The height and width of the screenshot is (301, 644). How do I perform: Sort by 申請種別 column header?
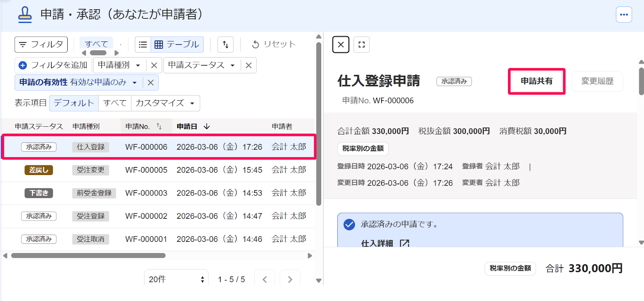[86, 126]
